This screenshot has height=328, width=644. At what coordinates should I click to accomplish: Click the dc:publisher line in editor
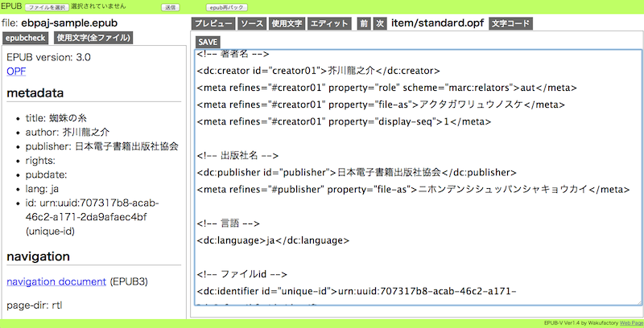[356, 172]
